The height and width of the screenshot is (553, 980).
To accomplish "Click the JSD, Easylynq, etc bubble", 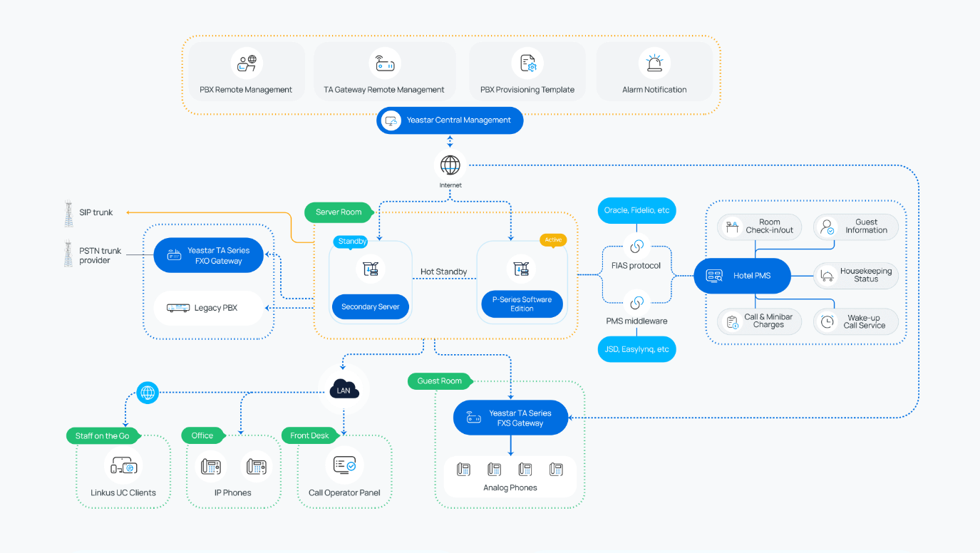I will (636, 349).
